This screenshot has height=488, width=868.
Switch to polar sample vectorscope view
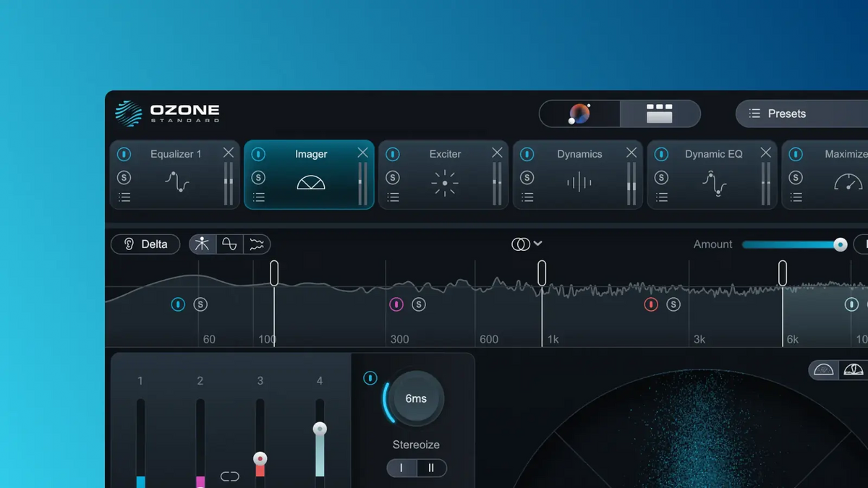click(824, 369)
